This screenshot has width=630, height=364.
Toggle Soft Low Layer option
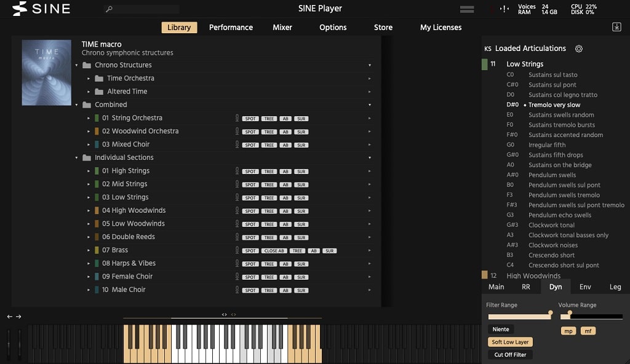[510, 342]
